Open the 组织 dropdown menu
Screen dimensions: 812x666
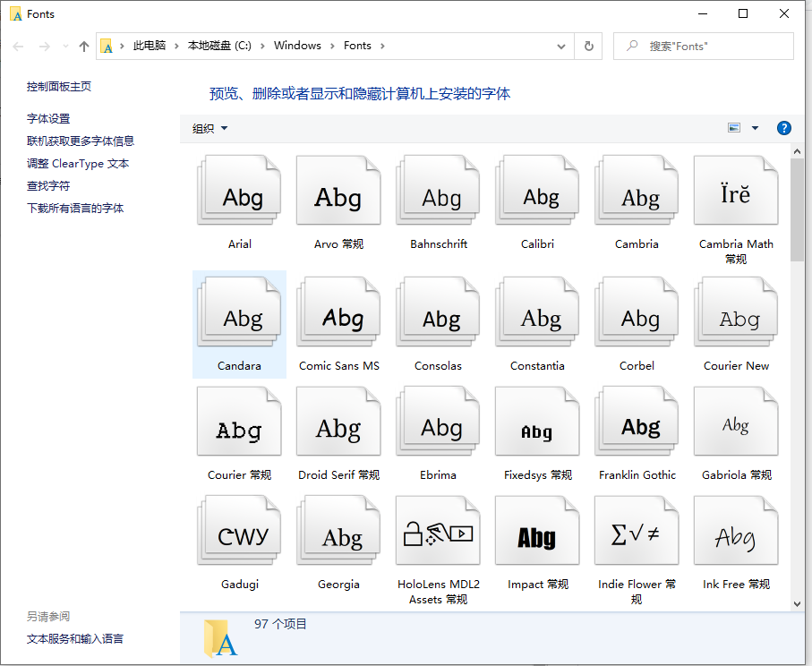pos(210,128)
